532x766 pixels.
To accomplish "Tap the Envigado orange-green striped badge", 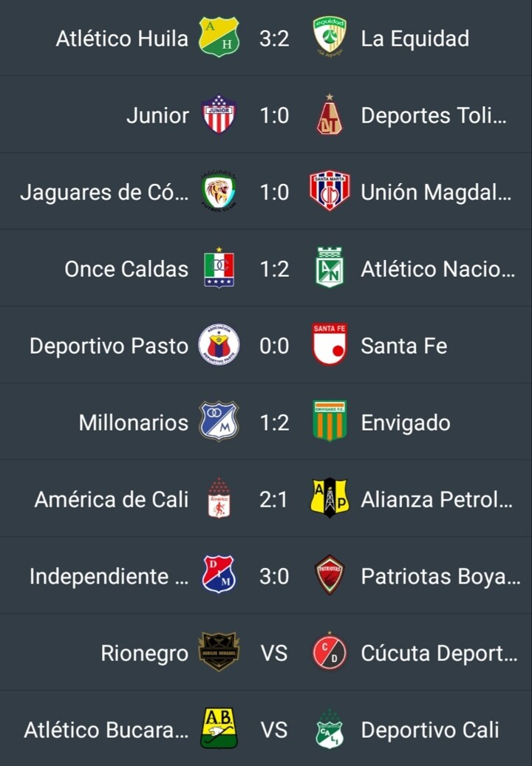I will point(330,420).
